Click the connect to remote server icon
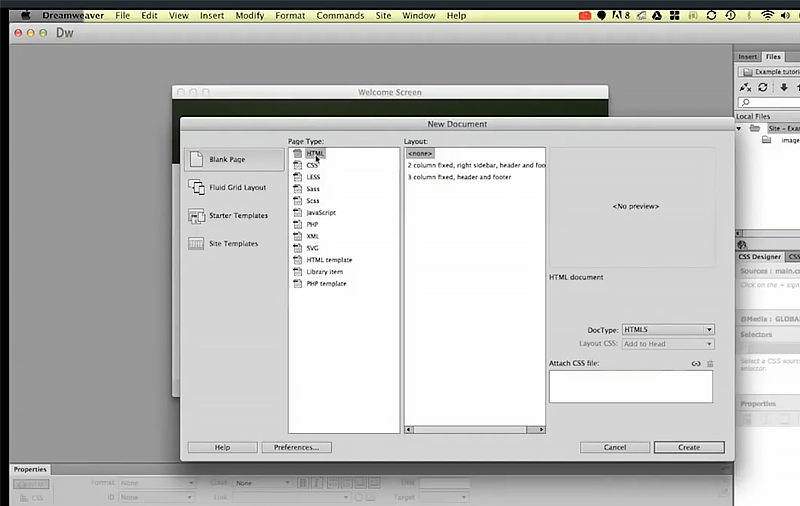 click(745, 87)
